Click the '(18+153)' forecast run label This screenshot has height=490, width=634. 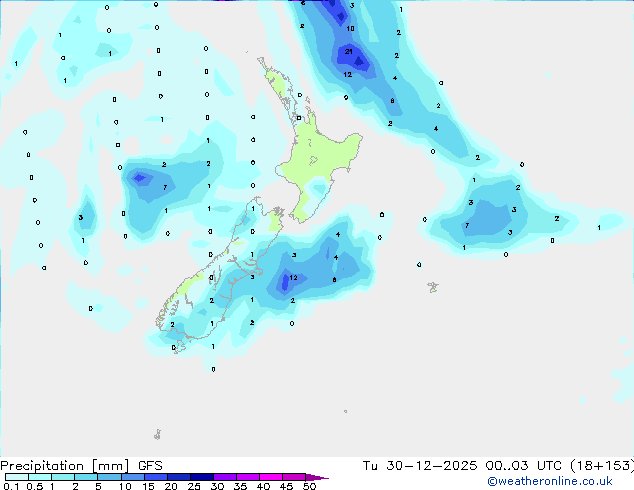click(x=602, y=466)
